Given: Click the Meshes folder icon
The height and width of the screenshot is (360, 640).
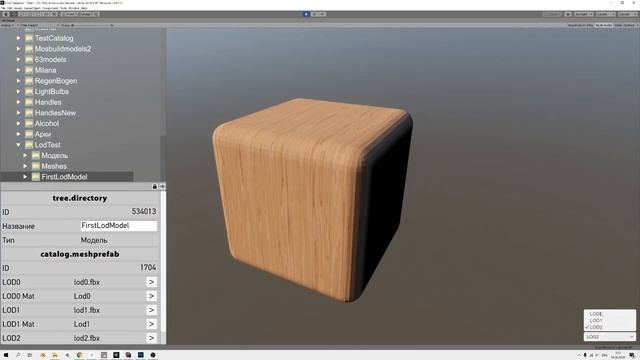Looking at the screenshot, I should (x=36, y=166).
